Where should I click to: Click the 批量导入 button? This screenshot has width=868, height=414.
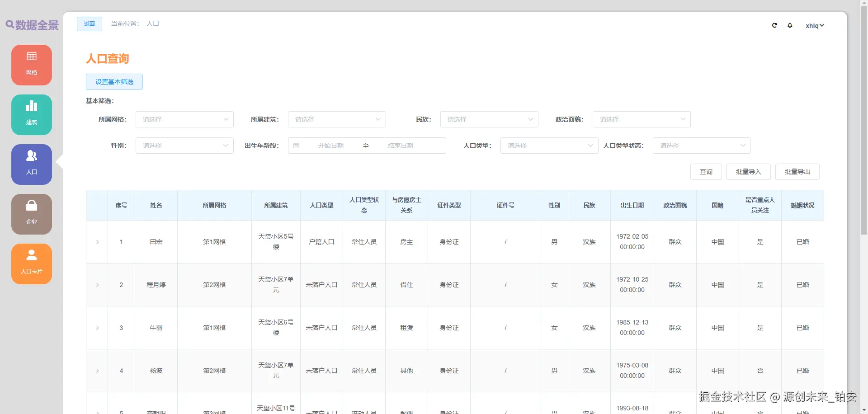749,172
